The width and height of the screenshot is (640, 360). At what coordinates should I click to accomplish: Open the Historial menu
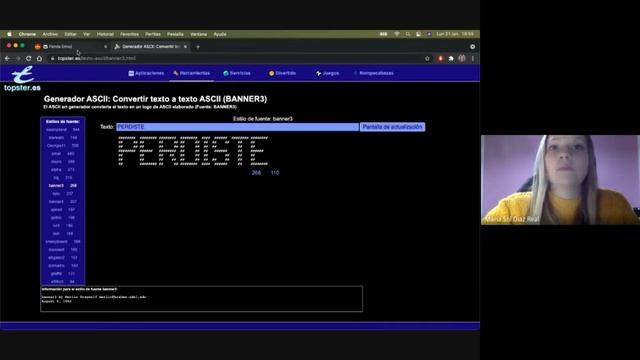[x=105, y=34]
